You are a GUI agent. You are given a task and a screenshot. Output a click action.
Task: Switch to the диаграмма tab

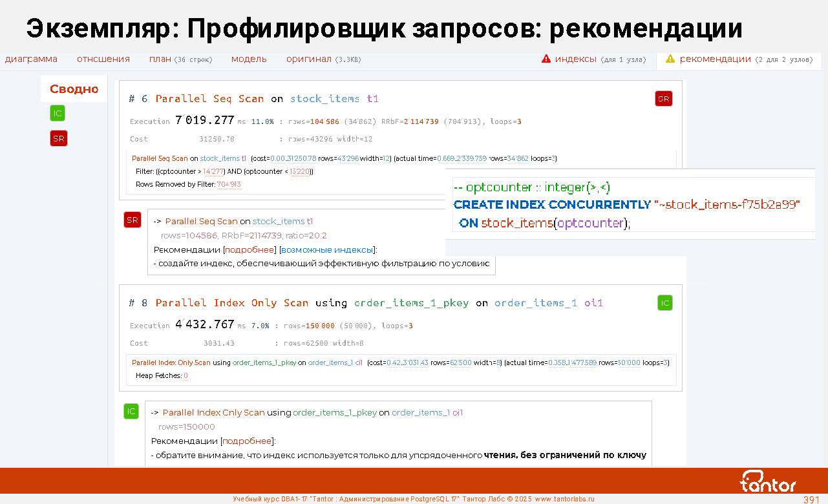pos(31,59)
